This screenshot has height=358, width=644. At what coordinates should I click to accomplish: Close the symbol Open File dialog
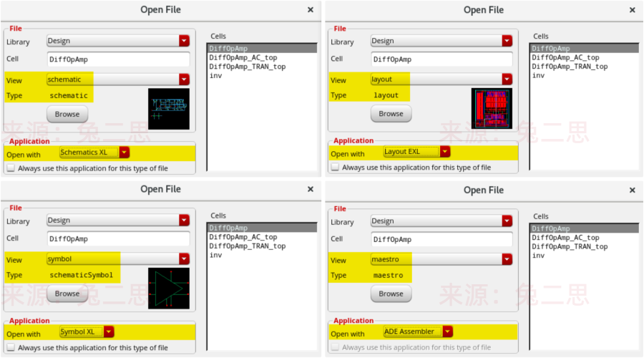[311, 189]
